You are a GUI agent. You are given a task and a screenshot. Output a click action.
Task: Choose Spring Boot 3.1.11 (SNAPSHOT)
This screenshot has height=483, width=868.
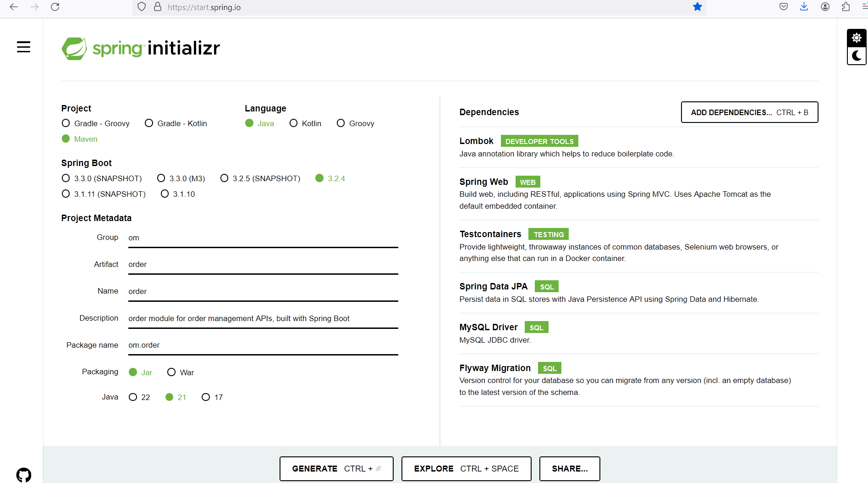[x=104, y=194]
